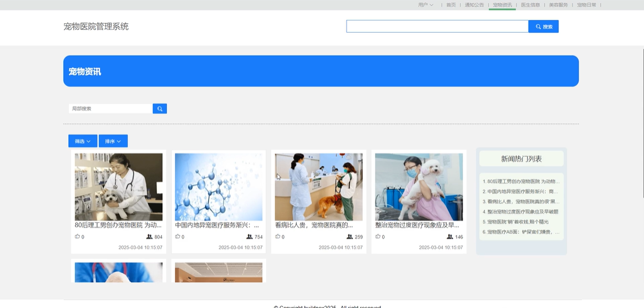Click the blue 搜索 button

544,26
